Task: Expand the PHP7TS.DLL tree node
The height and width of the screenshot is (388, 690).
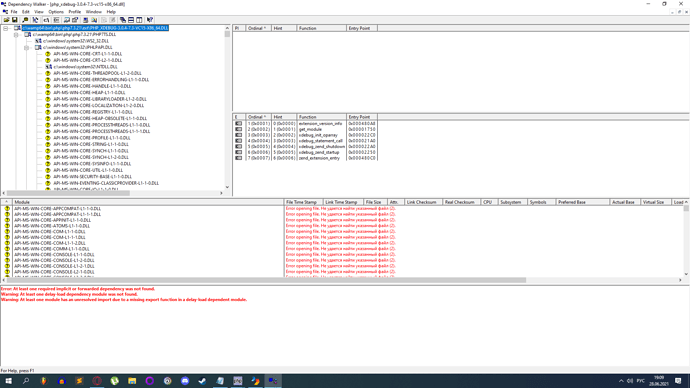Action: click(x=16, y=34)
